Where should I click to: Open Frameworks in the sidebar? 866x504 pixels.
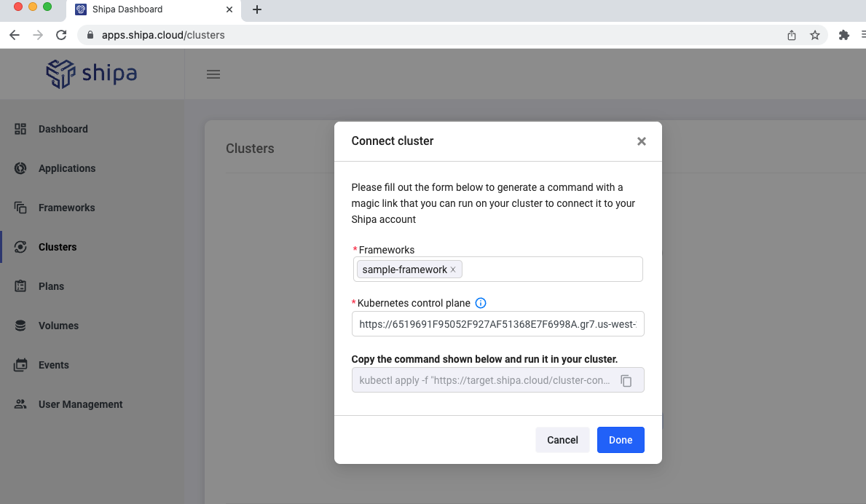pos(66,208)
